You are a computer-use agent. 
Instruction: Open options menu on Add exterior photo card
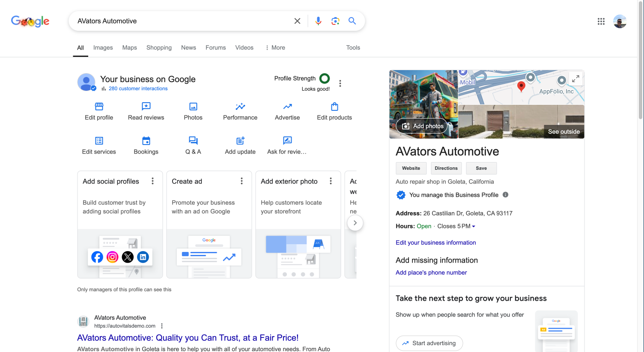tap(331, 181)
